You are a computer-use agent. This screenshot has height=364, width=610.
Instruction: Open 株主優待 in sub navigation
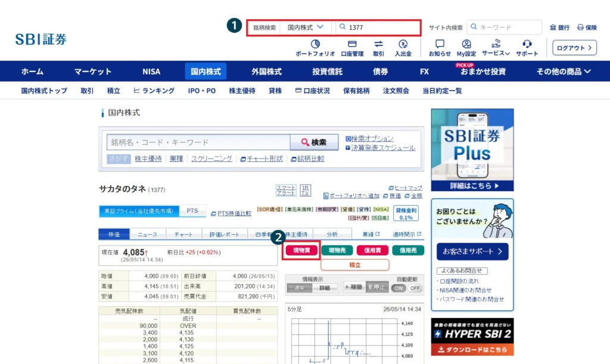[x=242, y=91]
